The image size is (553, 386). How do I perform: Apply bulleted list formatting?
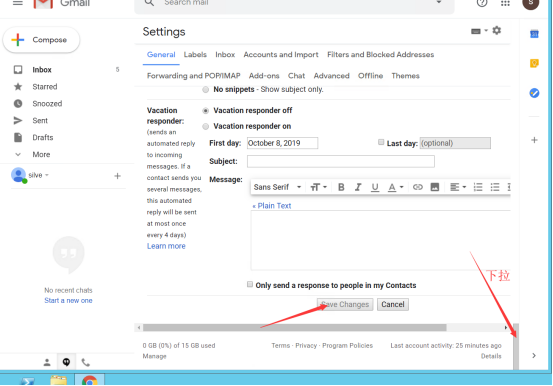pyautogui.click(x=495, y=187)
